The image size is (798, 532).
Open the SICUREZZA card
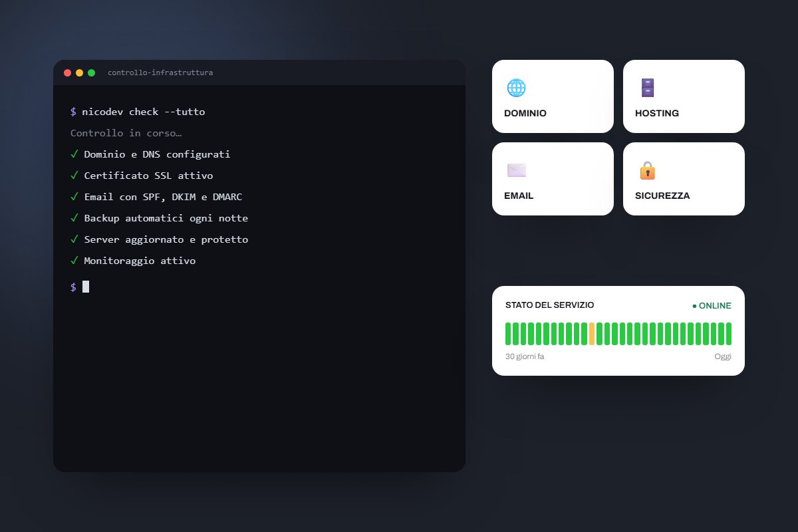point(684,179)
